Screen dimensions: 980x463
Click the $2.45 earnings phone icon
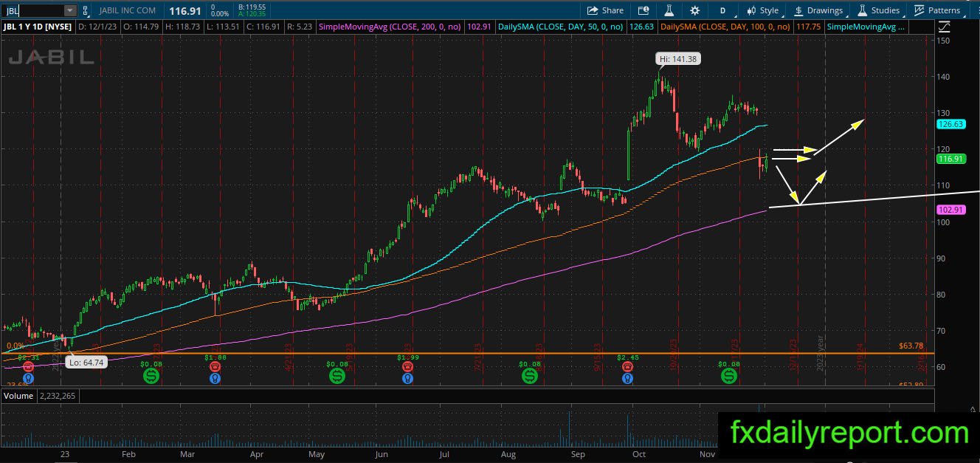[x=627, y=366]
